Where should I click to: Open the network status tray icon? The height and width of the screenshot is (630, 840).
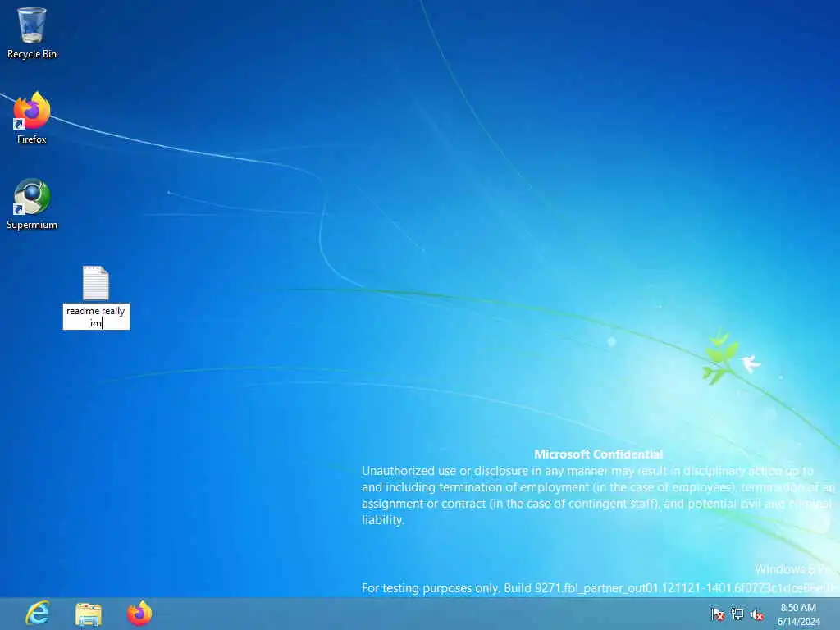click(737, 614)
